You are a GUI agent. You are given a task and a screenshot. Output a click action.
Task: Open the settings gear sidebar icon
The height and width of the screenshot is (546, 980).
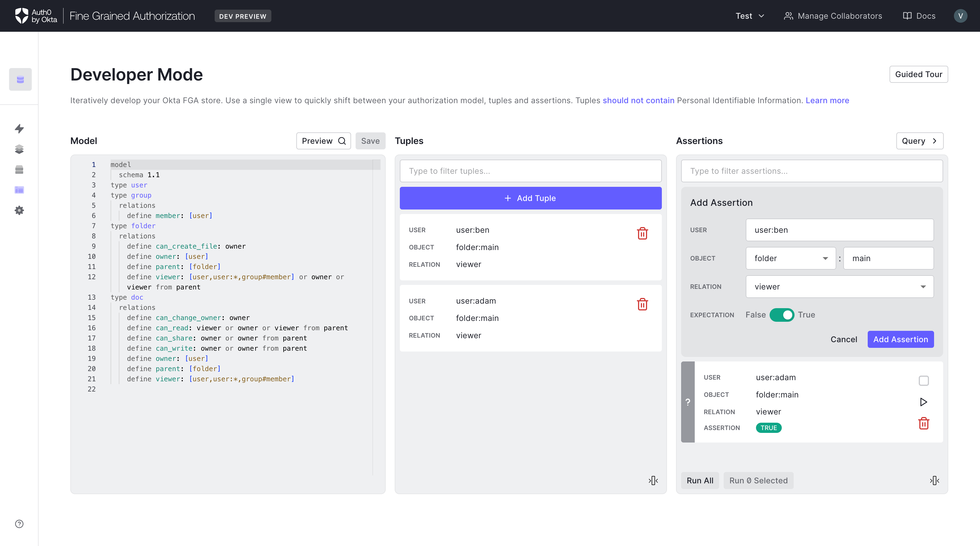click(x=19, y=210)
